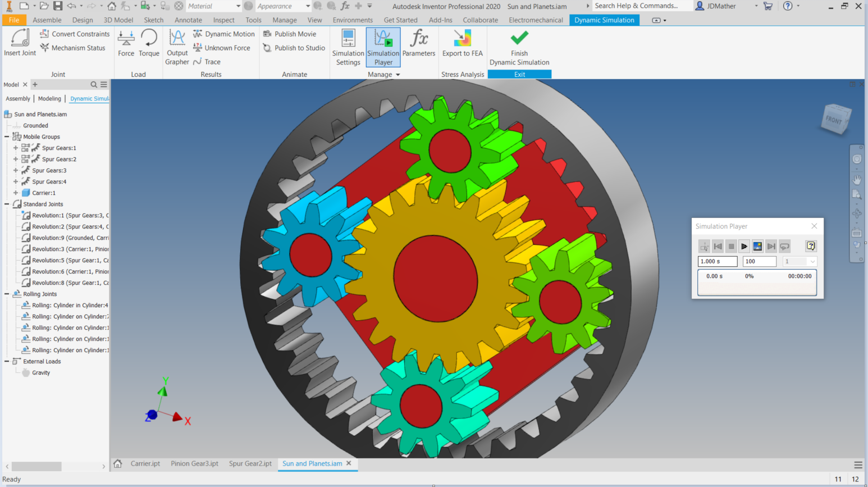Select the Force load tool
868x487 pixels.
point(126,43)
